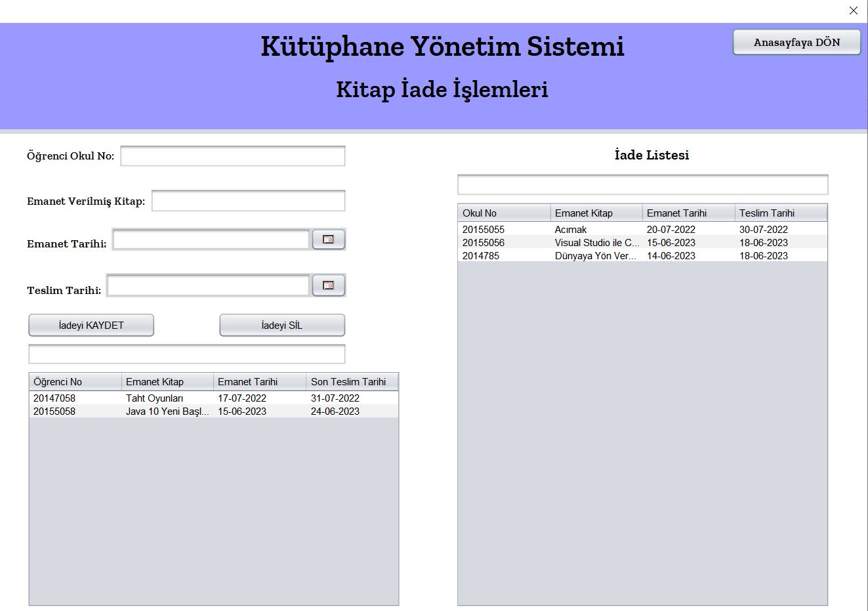Click the İadeyi SİL button
The image size is (868, 611).
tap(282, 325)
